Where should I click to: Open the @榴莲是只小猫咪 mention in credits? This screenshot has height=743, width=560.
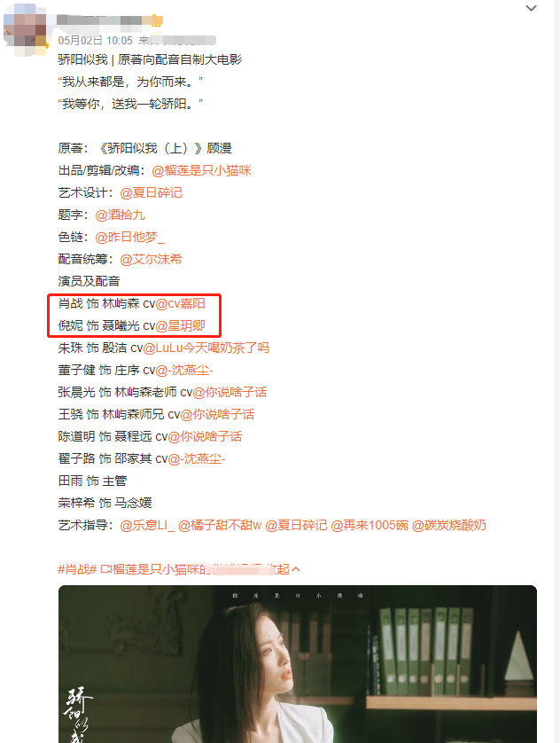(202, 170)
